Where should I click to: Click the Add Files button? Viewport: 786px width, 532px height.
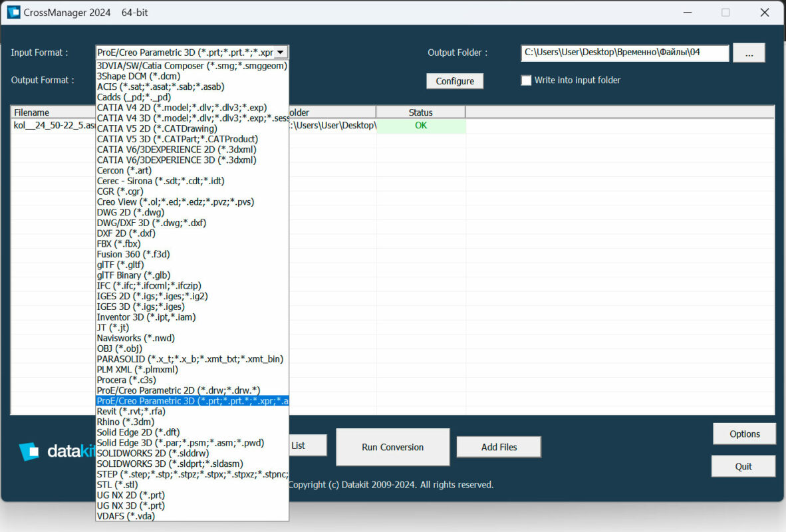click(499, 447)
